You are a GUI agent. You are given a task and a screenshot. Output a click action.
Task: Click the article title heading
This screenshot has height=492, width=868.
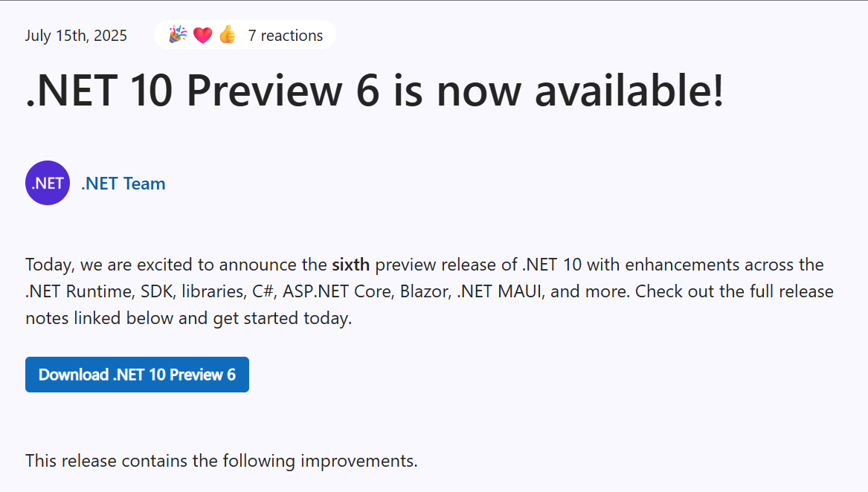click(374, 90)
